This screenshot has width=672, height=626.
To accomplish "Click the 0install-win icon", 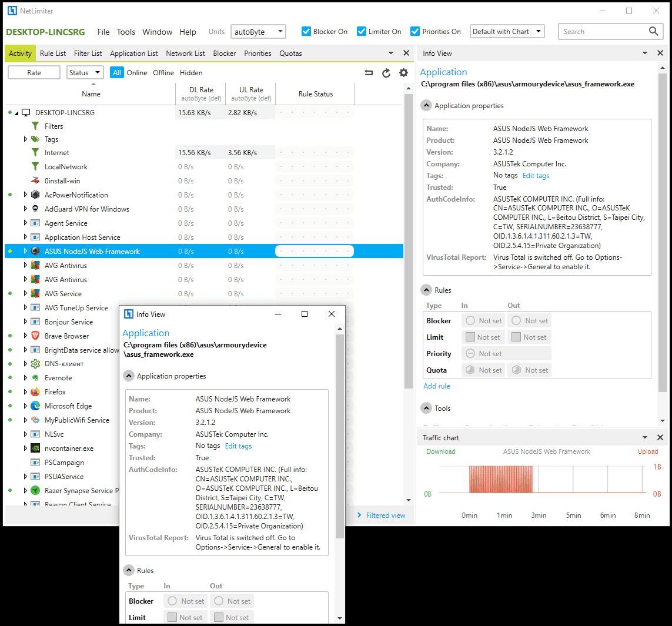I will (x=36, y=180).
